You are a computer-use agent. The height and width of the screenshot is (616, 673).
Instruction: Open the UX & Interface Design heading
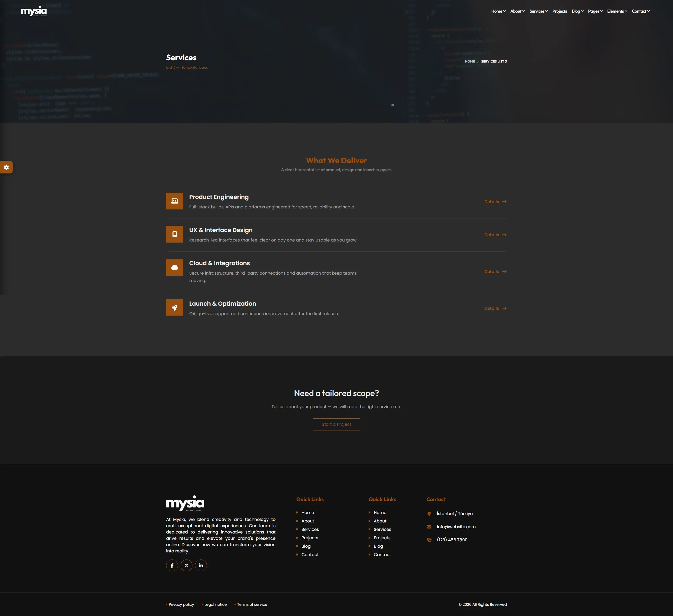221,230
